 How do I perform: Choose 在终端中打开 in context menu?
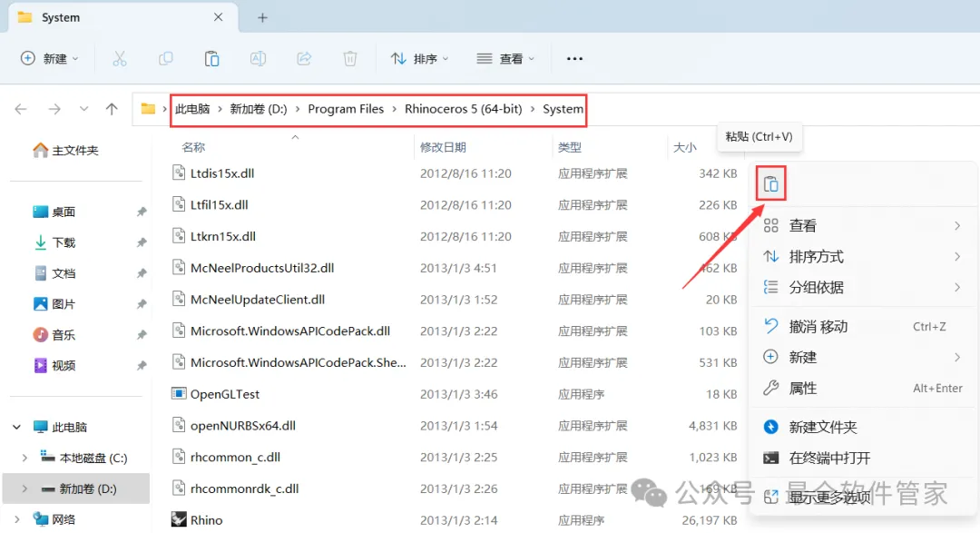(x=863, y=458)
